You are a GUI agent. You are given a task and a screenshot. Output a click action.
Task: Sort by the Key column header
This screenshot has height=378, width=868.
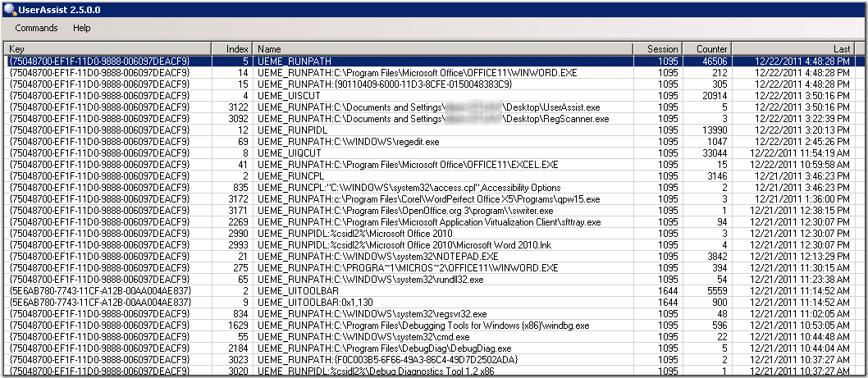click(107, 49)
